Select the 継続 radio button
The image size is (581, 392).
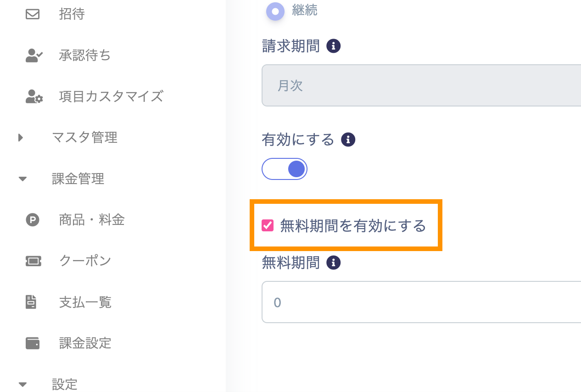[x=275, y=11]
